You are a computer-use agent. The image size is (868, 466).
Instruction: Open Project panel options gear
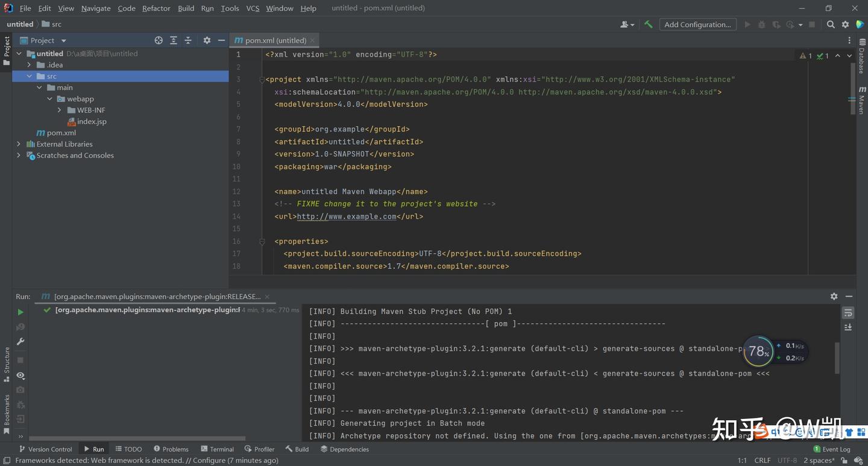pos(207,40)
